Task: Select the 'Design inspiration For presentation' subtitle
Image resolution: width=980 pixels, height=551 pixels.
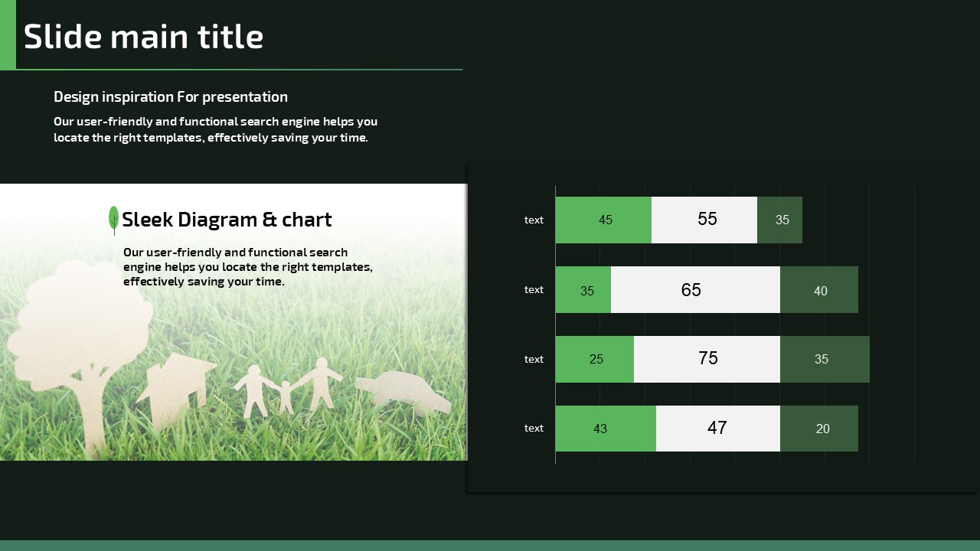Action: pos(171,96)
